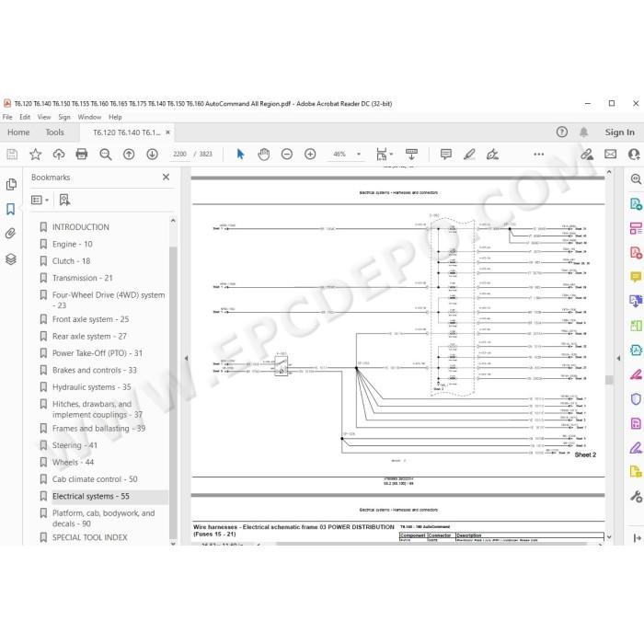This screenshot has height=644, width=644.
Task: Close the Bookmarks panel
Action: (166, 177)
